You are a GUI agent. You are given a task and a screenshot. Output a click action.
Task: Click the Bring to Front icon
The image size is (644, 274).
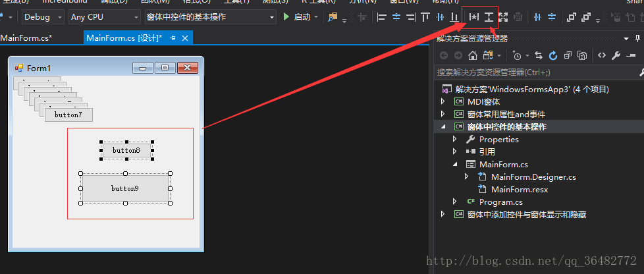(572, 17)
